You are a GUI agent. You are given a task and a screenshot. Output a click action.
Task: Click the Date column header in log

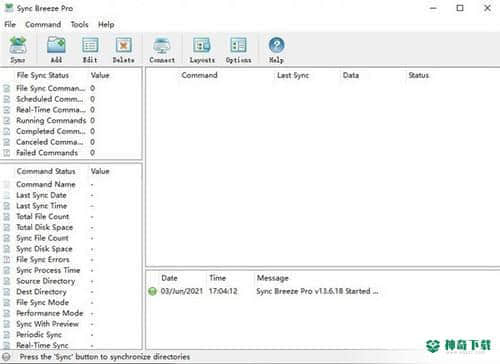tap(169, 278)
